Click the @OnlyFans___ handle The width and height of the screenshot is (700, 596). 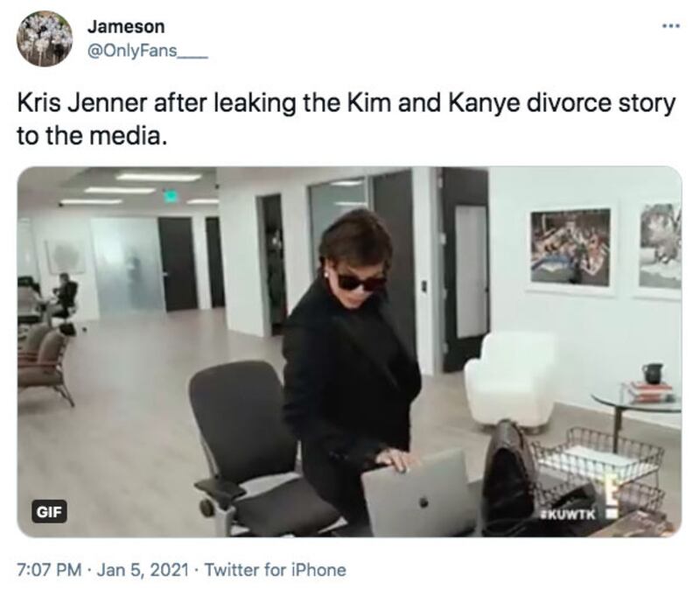click(148, 52)
